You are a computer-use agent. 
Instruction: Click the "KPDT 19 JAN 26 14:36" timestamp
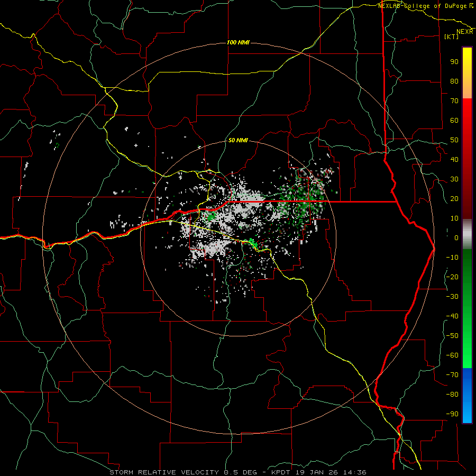[318, 472]
